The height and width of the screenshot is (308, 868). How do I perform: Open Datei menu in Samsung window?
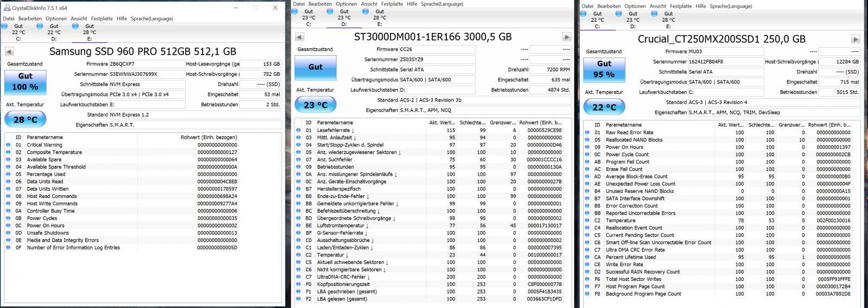coord(9,18)
